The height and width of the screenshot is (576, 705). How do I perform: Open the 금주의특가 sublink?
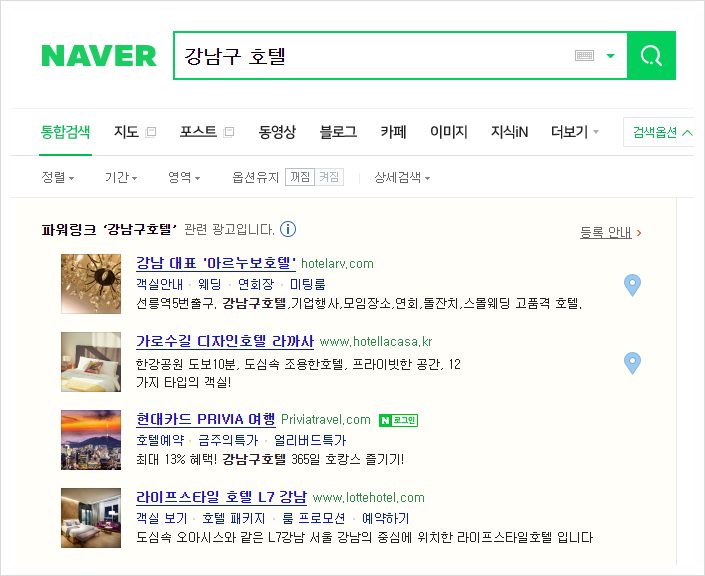coord(228,440)
